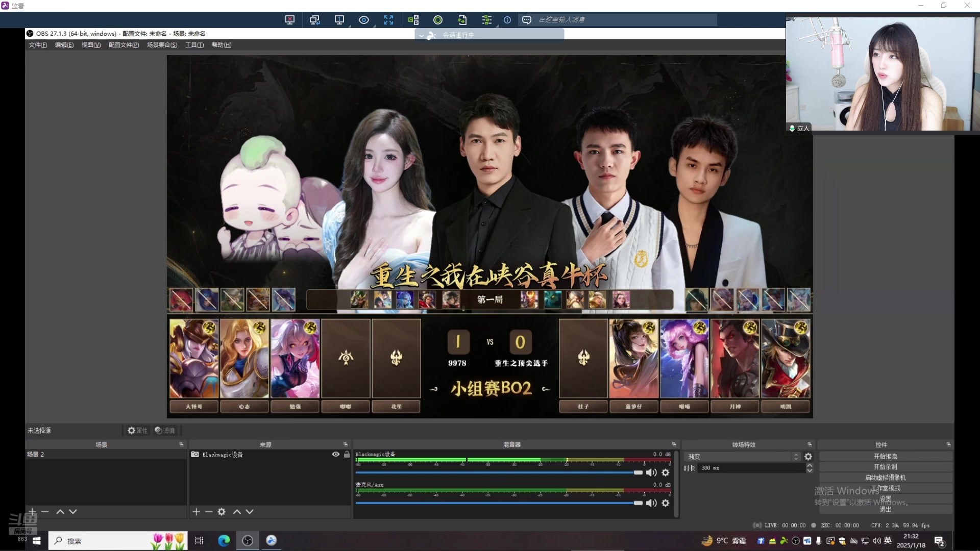Open the 场景集合(S) menu
Viewport: 980px width, 551px height.
click(162, 45)
